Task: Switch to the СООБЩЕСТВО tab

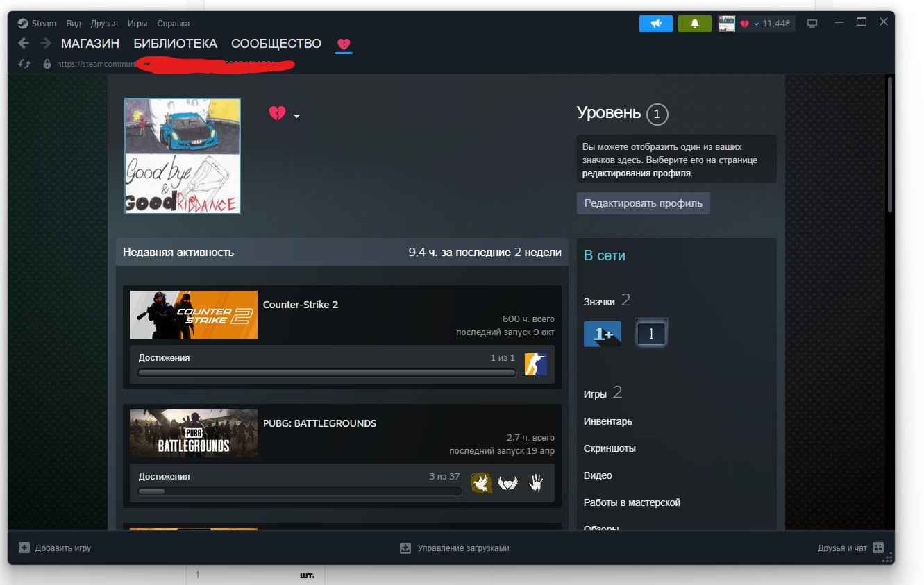Action: [276, 44]
